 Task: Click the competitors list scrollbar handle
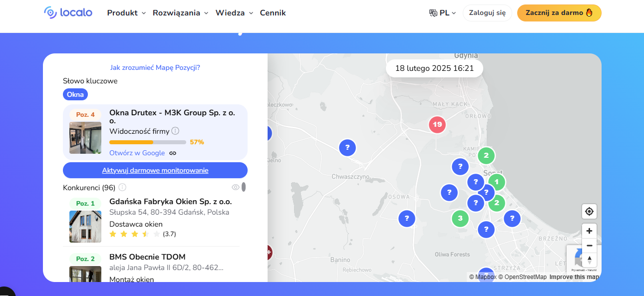point(244,187)
